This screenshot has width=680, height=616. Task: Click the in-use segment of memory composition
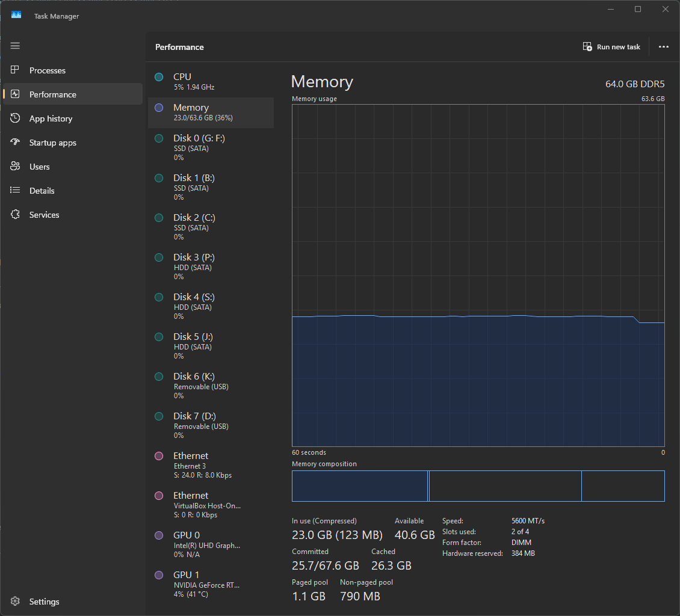tap(359, 486)
